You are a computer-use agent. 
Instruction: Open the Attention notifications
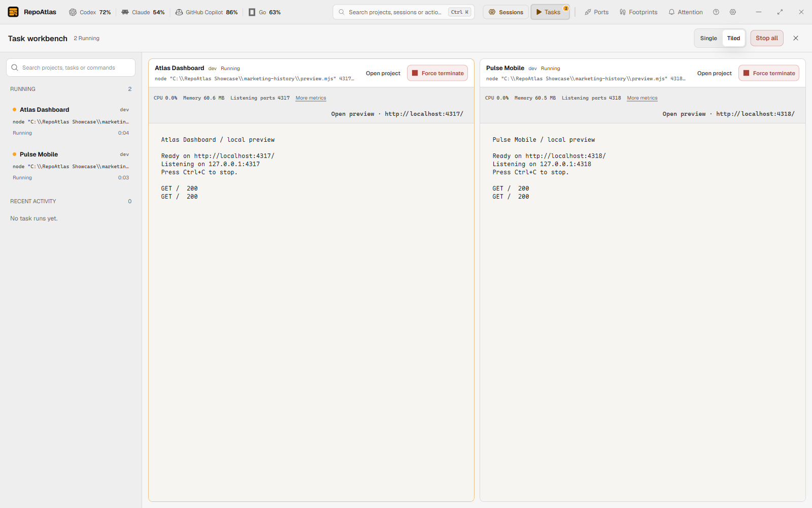click(686, 12)
